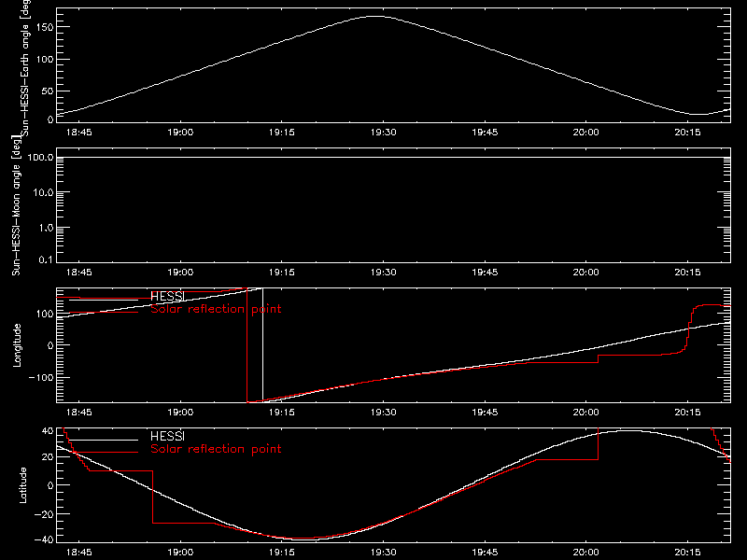Screen dimensions: 747x560
Task: Click the Latitude axis title
Action: [x=22, y=485]
